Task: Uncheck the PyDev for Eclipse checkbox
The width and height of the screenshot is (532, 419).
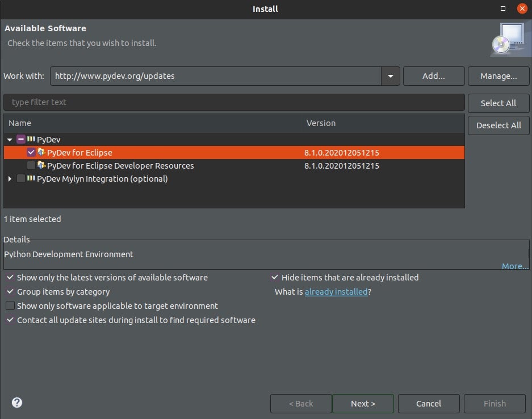Action: [x=31, y=152]
